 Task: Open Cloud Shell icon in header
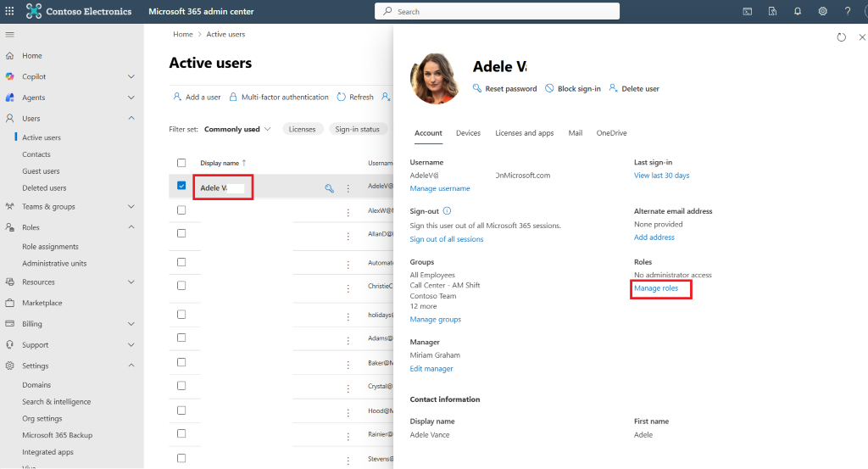pyautogui.click(x=748, y=11)
